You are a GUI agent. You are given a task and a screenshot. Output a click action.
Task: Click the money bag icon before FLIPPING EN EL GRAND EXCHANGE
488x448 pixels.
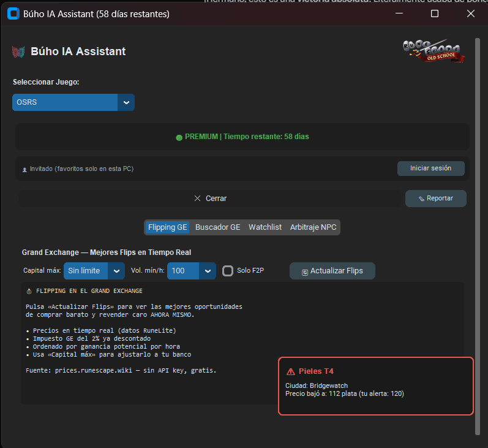(29, 291)
